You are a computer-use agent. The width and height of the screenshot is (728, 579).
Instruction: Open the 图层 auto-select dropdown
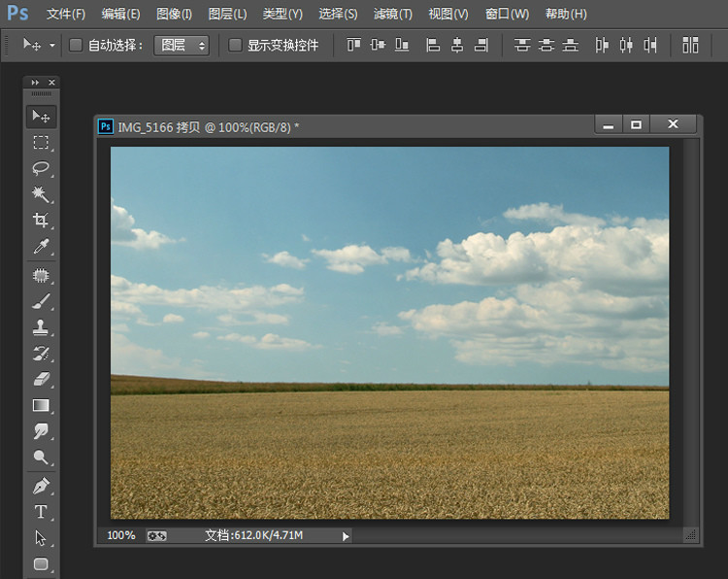coord(182,45)
